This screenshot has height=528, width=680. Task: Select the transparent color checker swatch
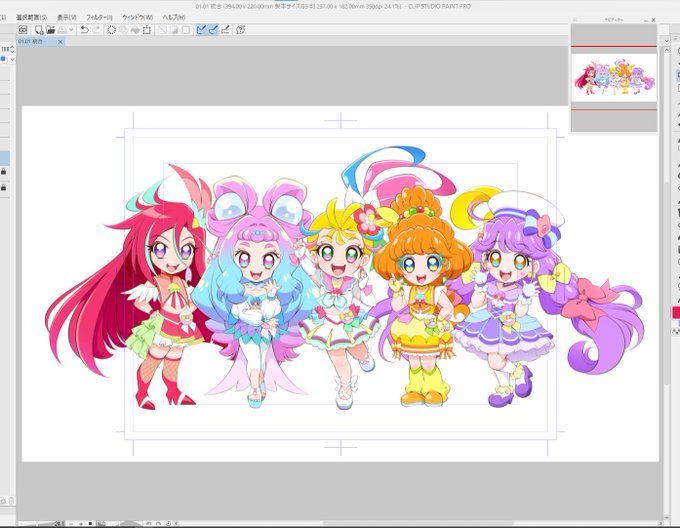pos(676,332)
